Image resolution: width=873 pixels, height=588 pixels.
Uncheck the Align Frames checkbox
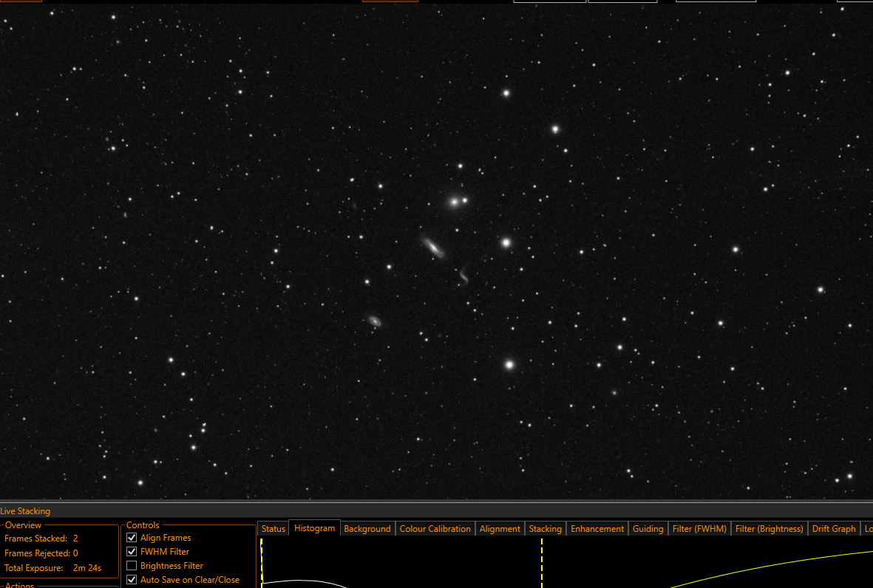pyautogui.click(x=132, y=537)
